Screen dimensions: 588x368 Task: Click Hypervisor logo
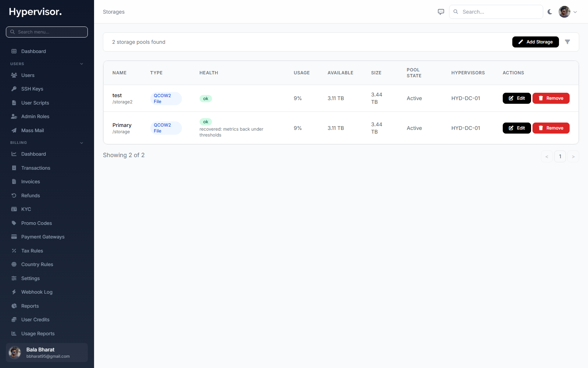[35, 12]
